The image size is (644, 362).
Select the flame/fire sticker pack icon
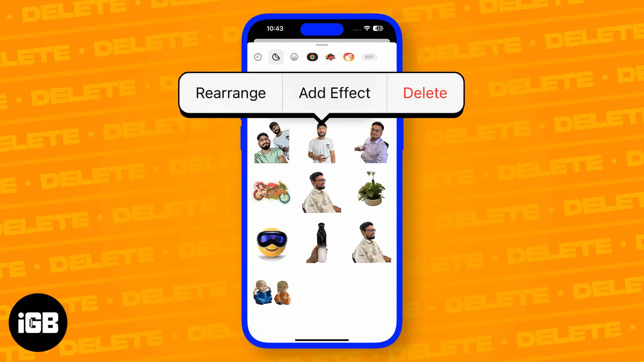click(x=348, y=57)
